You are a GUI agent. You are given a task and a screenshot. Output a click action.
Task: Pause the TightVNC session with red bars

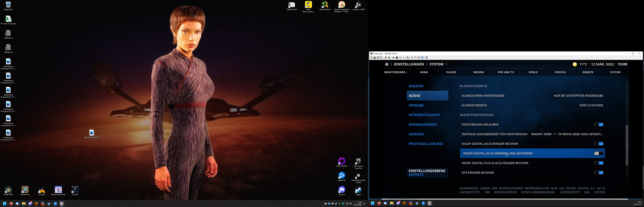pyautogui.click(x=386, y=58)
